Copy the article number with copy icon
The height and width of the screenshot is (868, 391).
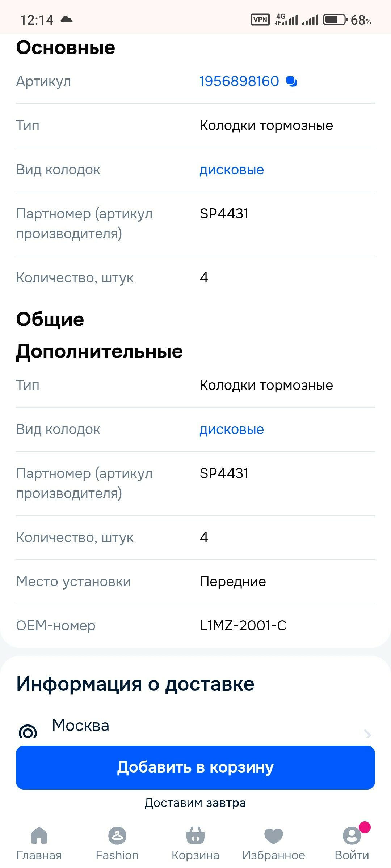pos(291,81)
